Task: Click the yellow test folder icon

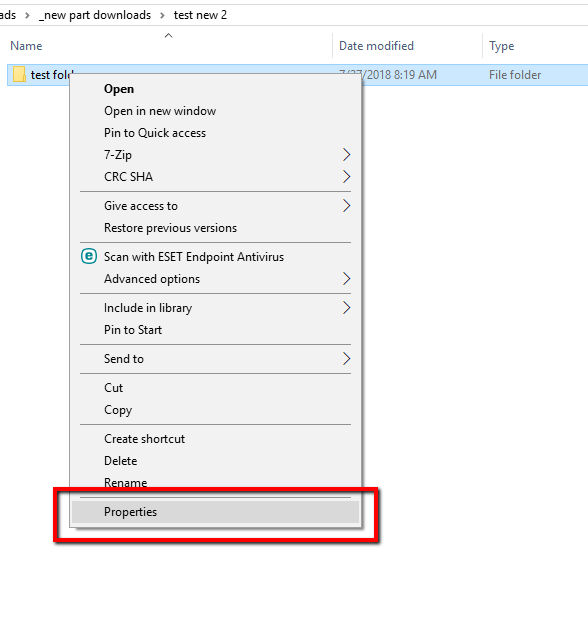Action: tap(19, 75)
